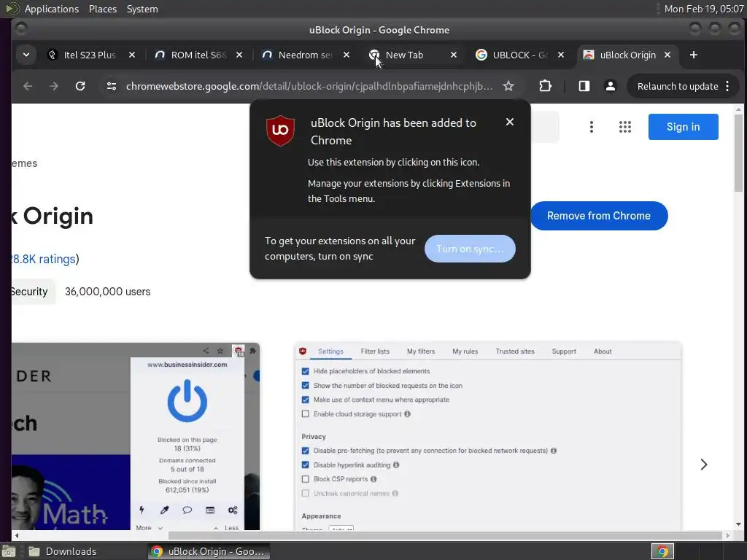Click Downloads in the taskbar
Viewport: 747px width, 560px height.
tap(62, 551)
